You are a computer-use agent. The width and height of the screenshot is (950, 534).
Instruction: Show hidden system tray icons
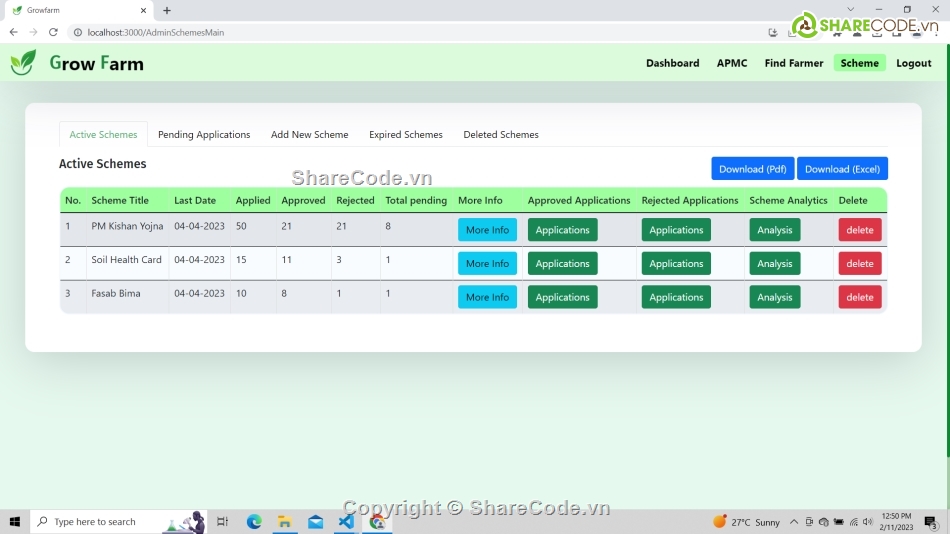tap(794, 522)
